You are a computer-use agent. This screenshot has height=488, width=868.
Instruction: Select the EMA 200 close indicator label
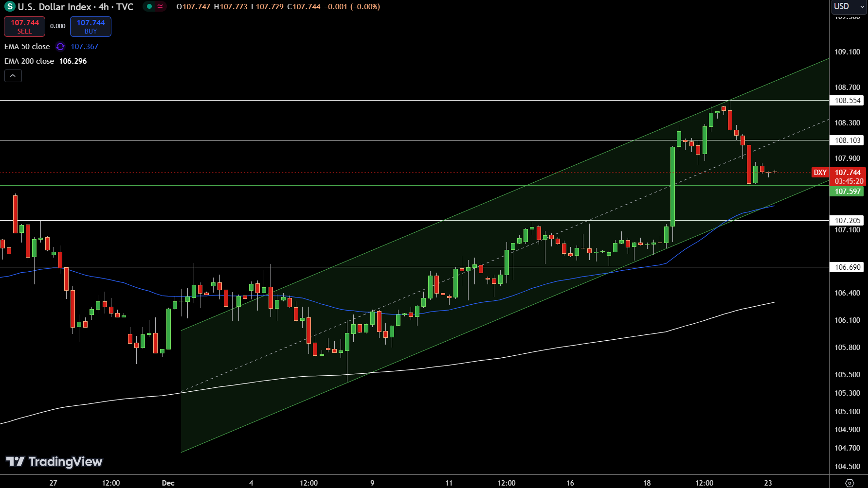tap(29, 61)
